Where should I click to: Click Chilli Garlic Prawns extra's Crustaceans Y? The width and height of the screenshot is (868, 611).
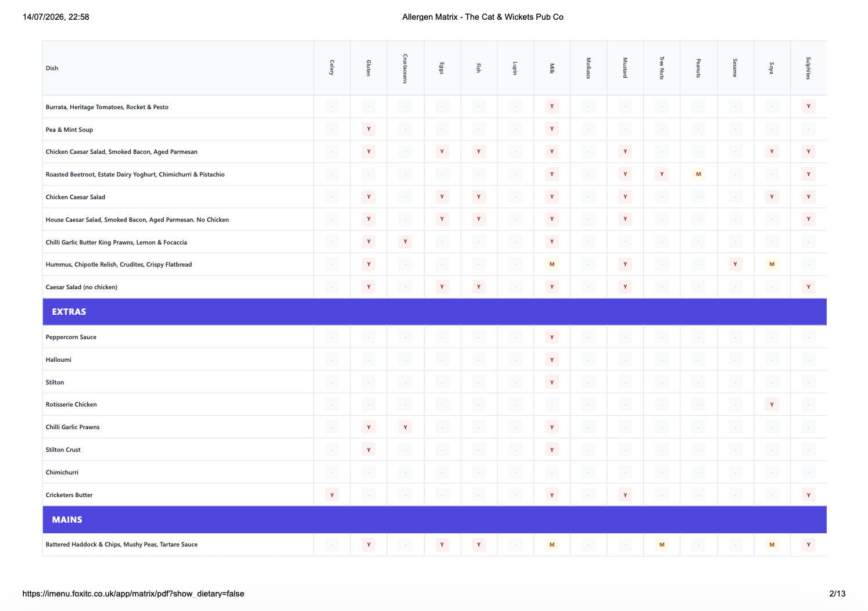tap(405, 427)
